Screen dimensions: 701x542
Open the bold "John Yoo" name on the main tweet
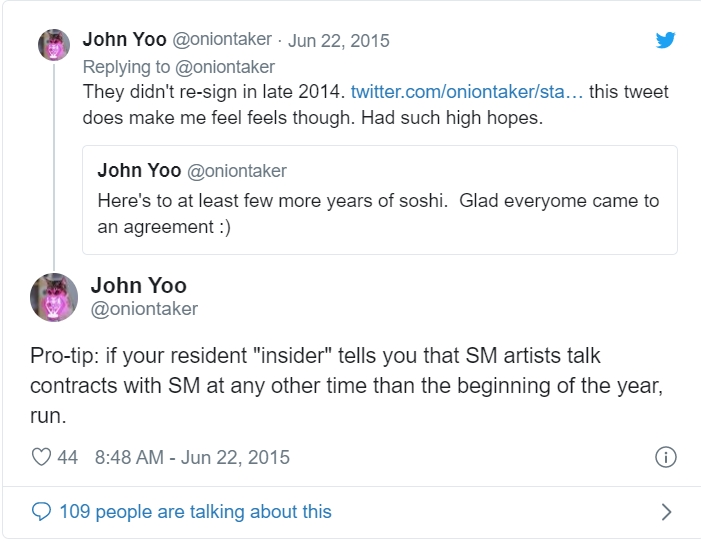coord(138,285)
